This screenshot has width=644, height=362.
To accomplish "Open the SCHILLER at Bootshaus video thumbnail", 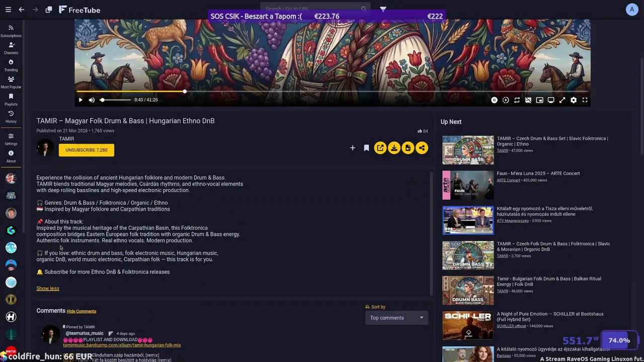I will 468,325.
